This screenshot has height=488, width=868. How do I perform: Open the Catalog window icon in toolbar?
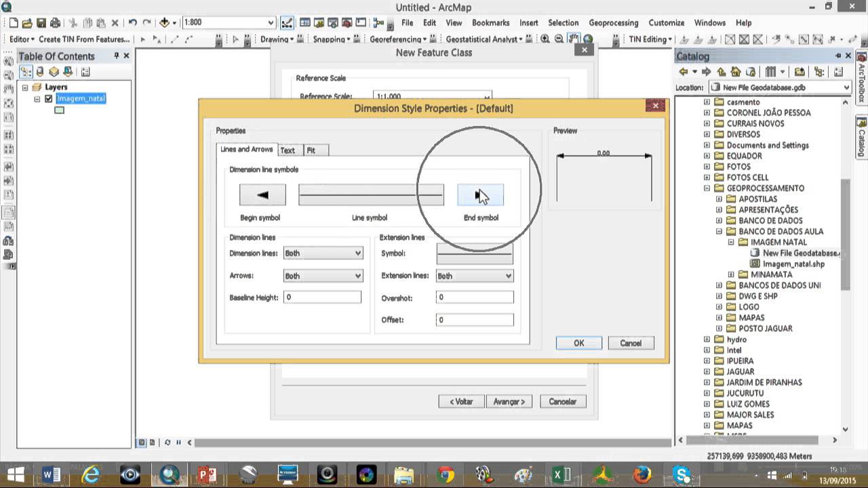pos(319,22)
